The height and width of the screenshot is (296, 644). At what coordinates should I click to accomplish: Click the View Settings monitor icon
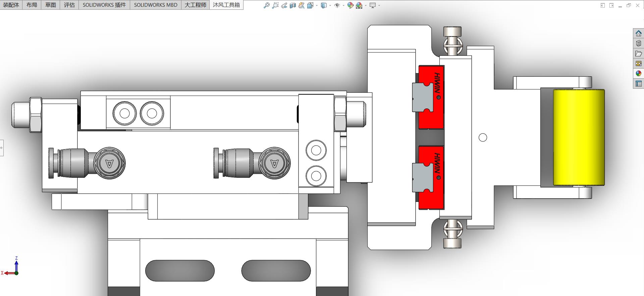click(373, 5)
